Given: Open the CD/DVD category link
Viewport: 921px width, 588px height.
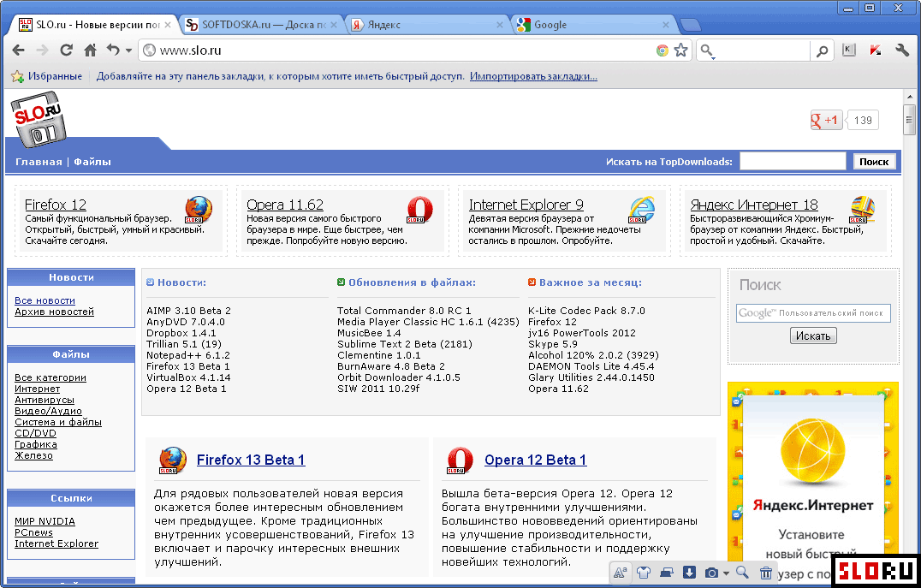Looking at the screenshot, I should pos(35,433).
